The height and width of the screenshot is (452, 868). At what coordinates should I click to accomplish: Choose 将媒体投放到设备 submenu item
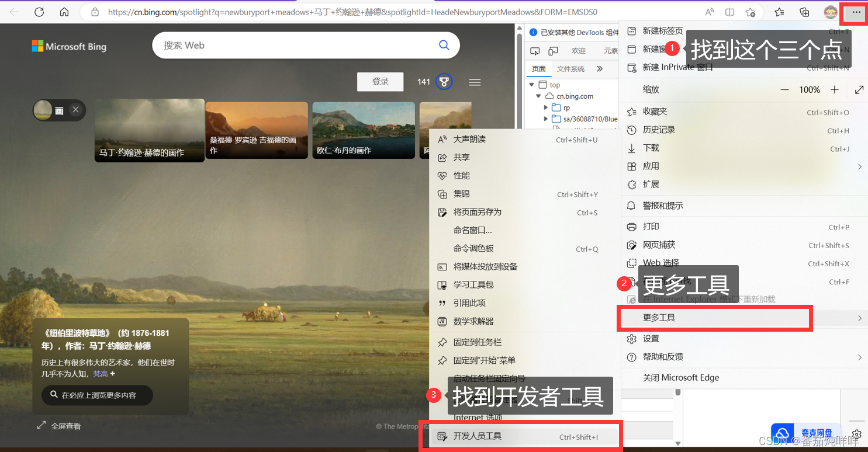[524, 266]
